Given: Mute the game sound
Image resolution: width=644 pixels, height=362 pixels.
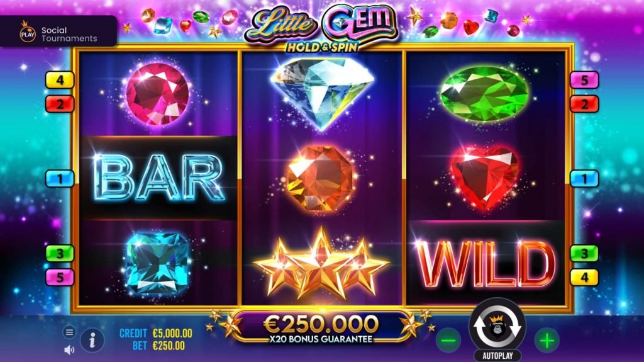Looking at the screenshot, I should click(69, 350).
